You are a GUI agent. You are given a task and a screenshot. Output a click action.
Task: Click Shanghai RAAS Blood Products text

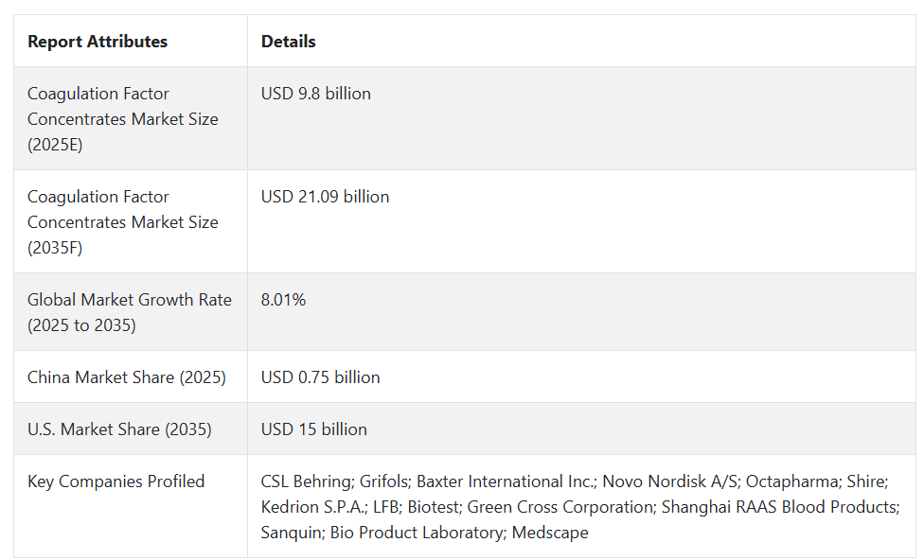click(x=779, y=507)
